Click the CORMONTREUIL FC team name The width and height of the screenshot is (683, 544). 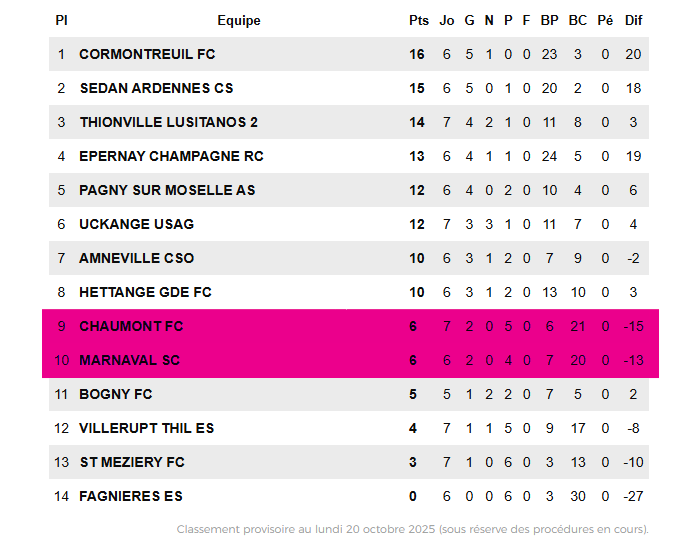click(x=147, y=54)
